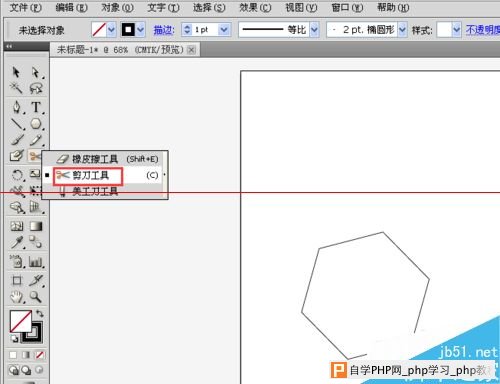Select the Blend tool

(35, 242)
